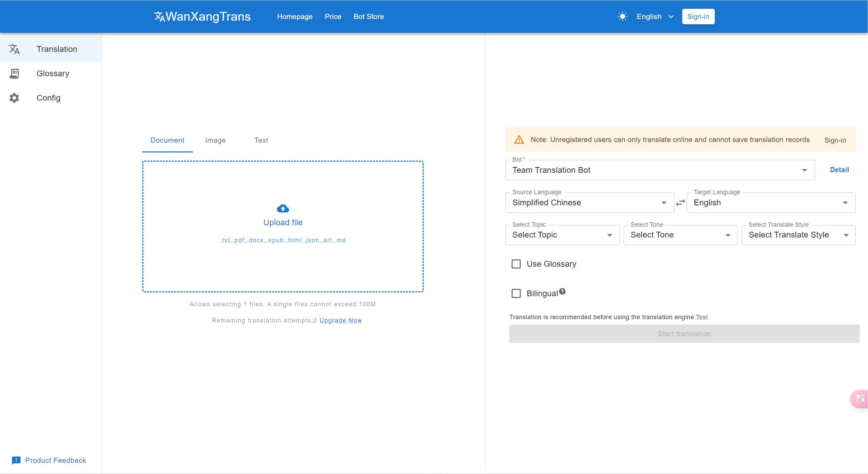
Task: Click the Glossary book icon
Action: click(14, 74)
